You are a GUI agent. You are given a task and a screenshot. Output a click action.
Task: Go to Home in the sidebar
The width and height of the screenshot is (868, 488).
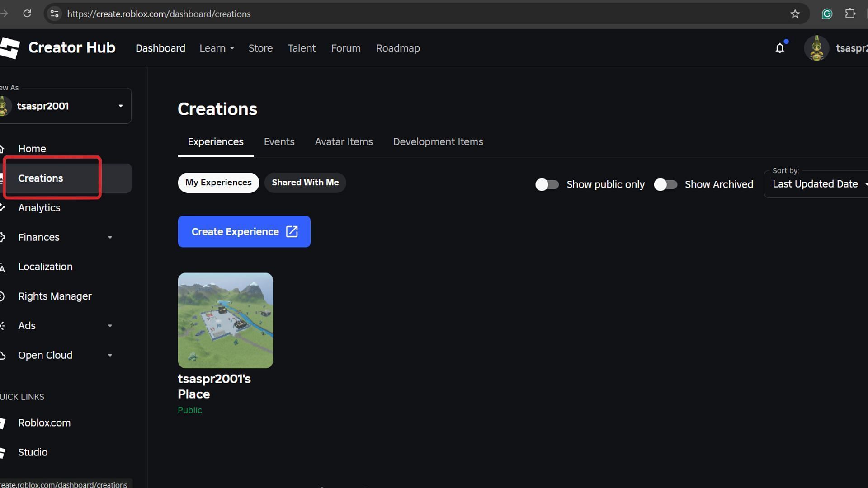tap(32, 149)
